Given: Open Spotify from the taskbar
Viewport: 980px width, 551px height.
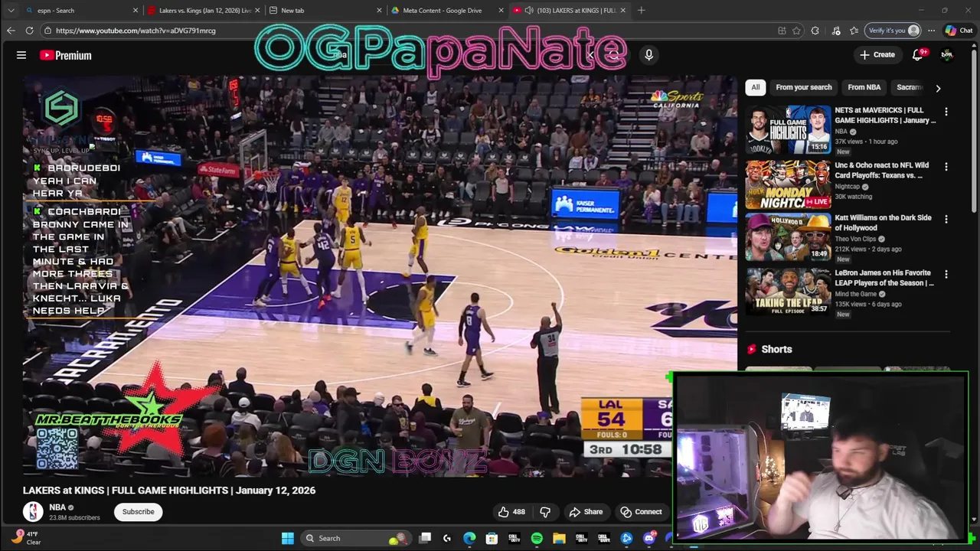Looking at the screenshot, I should pyautogui.click(x=537, y=538).
